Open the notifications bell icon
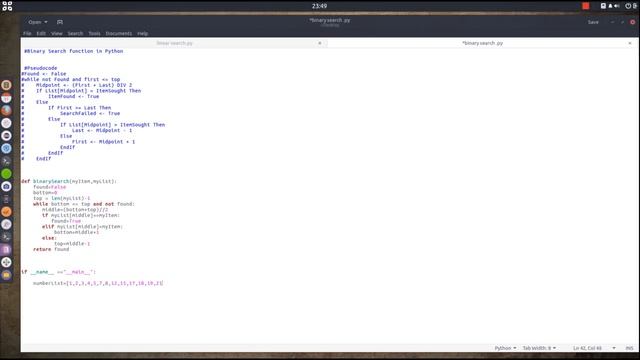This screenshot has width=640, height=360. [x=610, y=6]
